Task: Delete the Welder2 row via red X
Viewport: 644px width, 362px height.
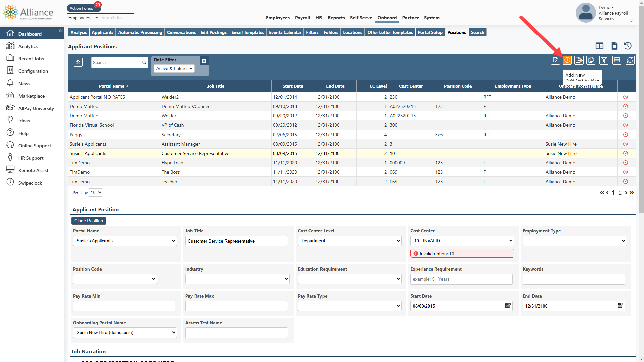Action: pyautogui.click(x=626, y=97)
